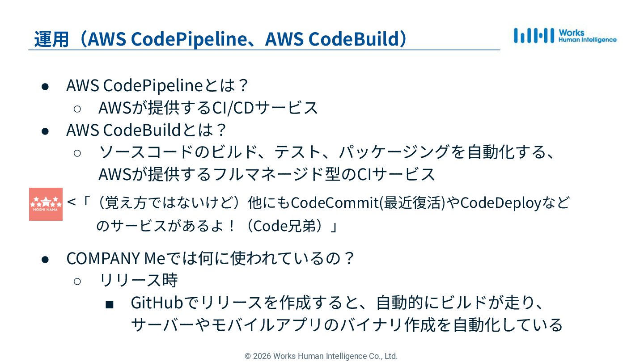Click the © 2026 Works Human Intelligence footer

pos(321,356)
